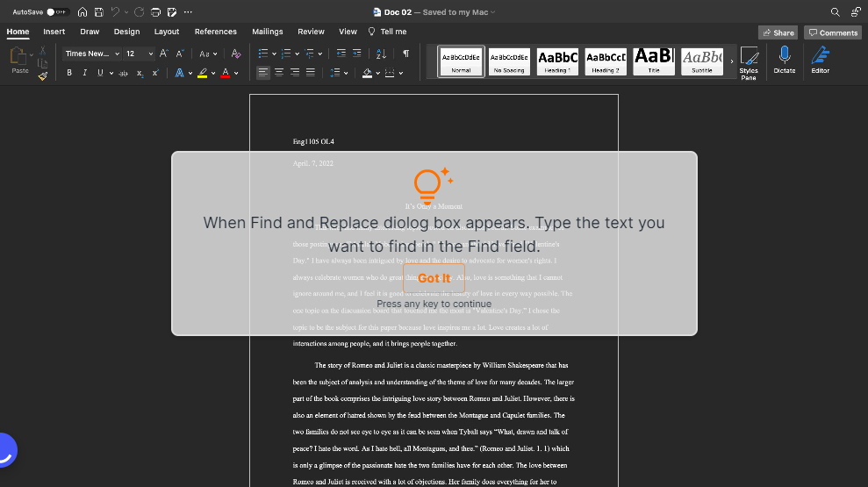Image resolution: width=868 pixels, height=487 pixels.
Task: Increase paragraph indent
Action: 357,54
